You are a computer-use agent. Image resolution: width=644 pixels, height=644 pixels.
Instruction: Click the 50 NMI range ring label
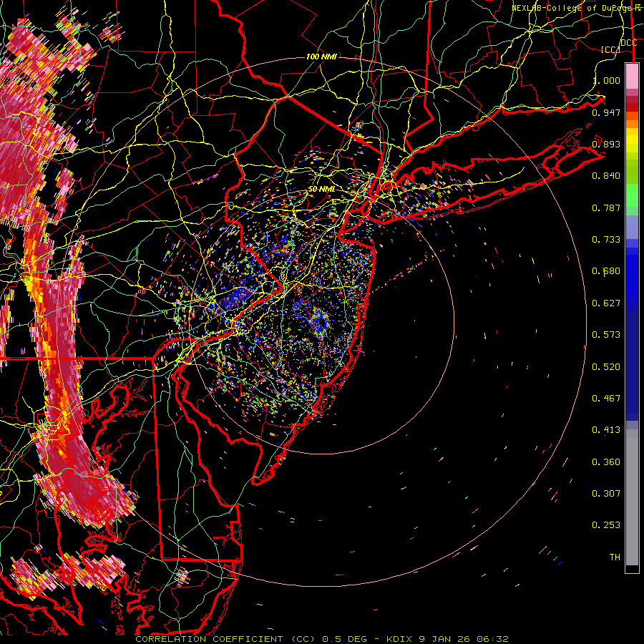322,189
